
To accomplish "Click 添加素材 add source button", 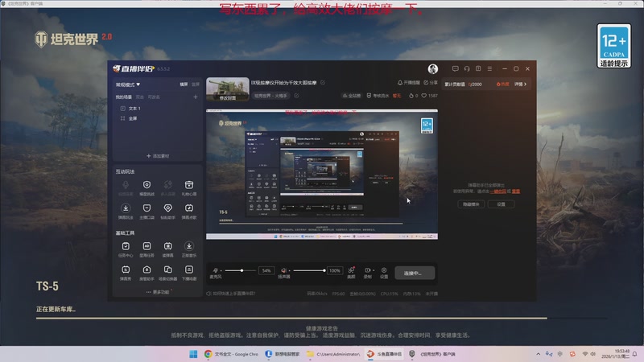I will pyautogui.click(x=158, y=156).
